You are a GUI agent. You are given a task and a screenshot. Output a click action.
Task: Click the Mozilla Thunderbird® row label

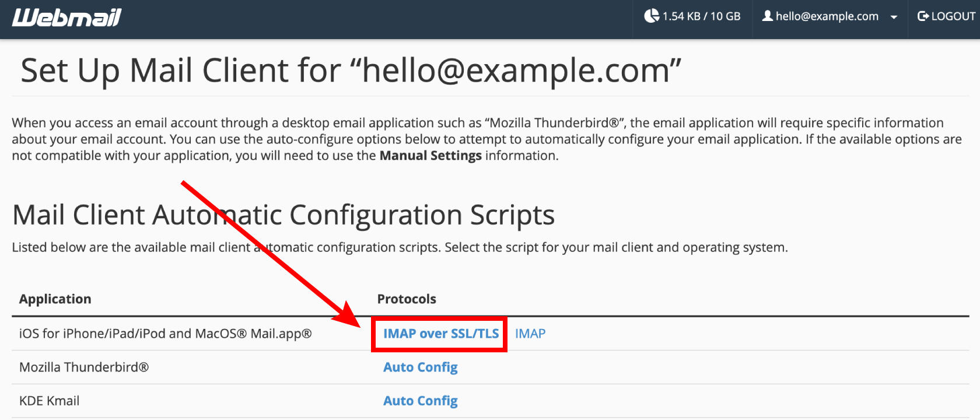coord(84,367)
